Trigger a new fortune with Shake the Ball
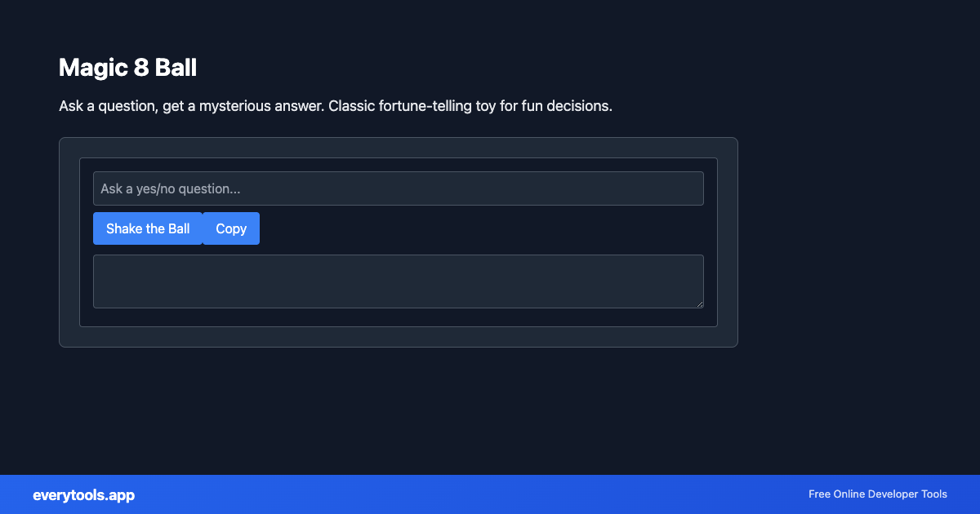This screenshot has height=514, width=980. click(x=148, y=228)
